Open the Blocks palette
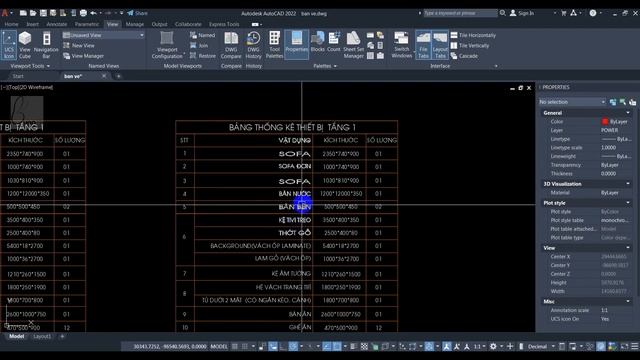This screenshot has width=640, height=360. point(318,43)
